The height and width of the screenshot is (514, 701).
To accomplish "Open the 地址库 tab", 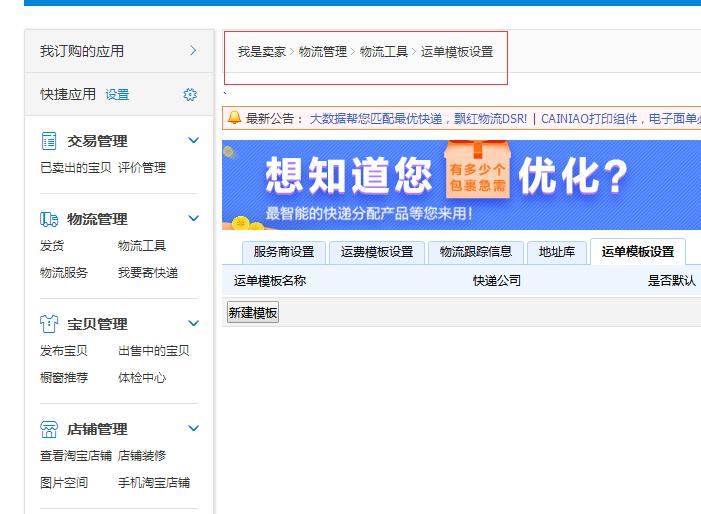I will coord(557,252).
